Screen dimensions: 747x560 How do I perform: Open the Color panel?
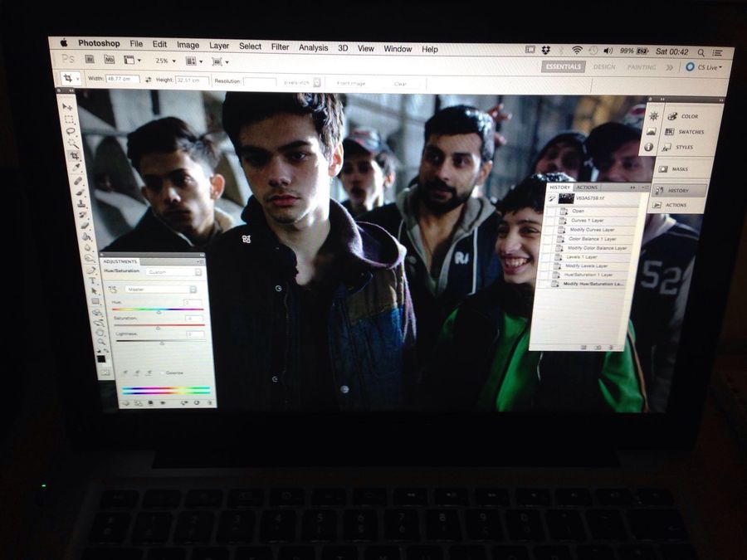[684, 116]
